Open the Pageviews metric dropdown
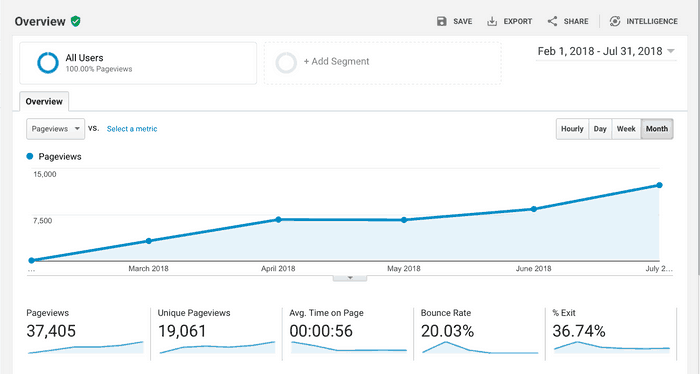The image size is (700, 374). [55, 129]
